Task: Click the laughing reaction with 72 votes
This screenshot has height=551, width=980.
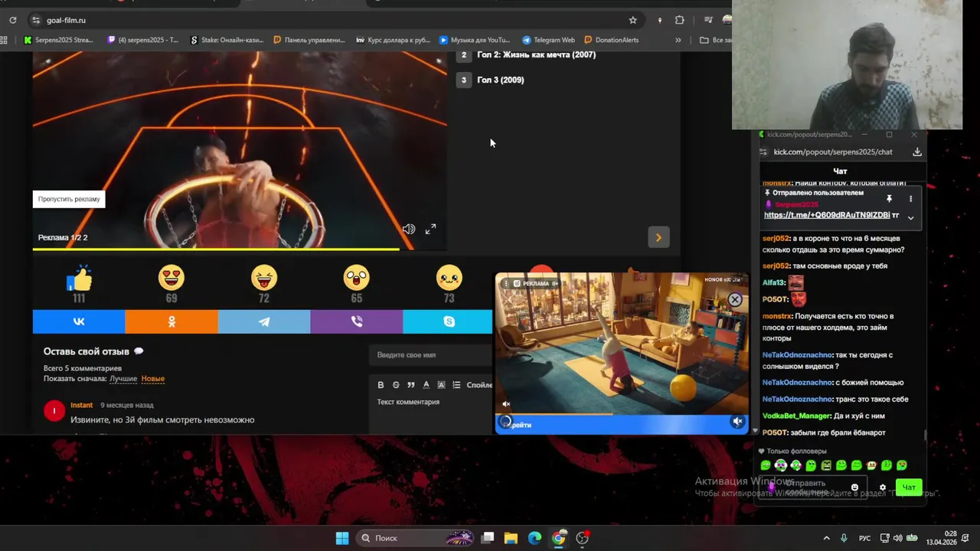Action: 264,277
